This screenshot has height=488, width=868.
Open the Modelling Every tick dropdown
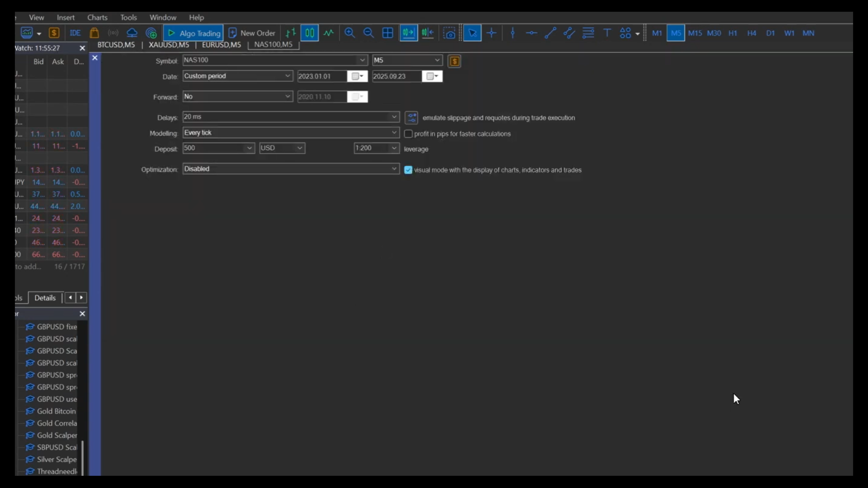click(x=291, y=133)
